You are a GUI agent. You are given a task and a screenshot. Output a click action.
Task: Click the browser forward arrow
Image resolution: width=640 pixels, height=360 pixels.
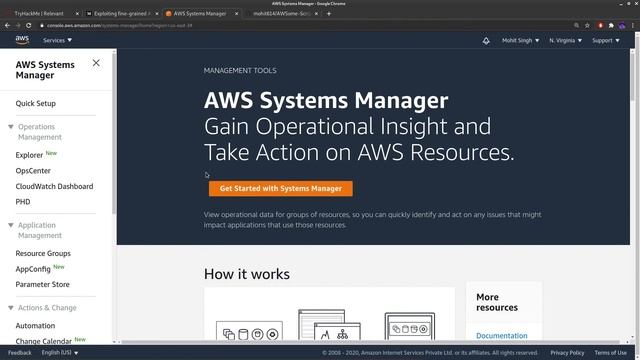point(18,25)
